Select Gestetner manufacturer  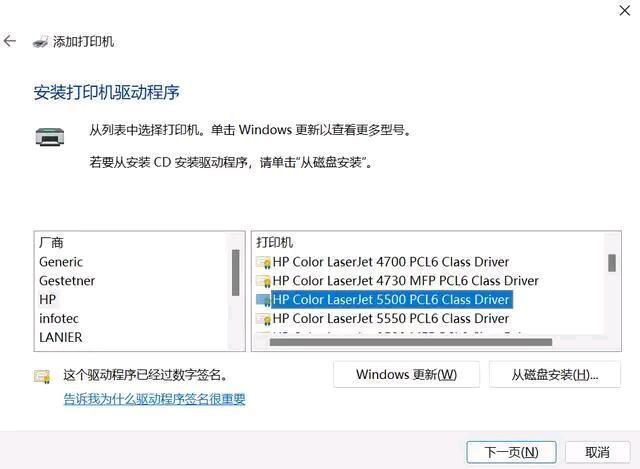point(67,281)
